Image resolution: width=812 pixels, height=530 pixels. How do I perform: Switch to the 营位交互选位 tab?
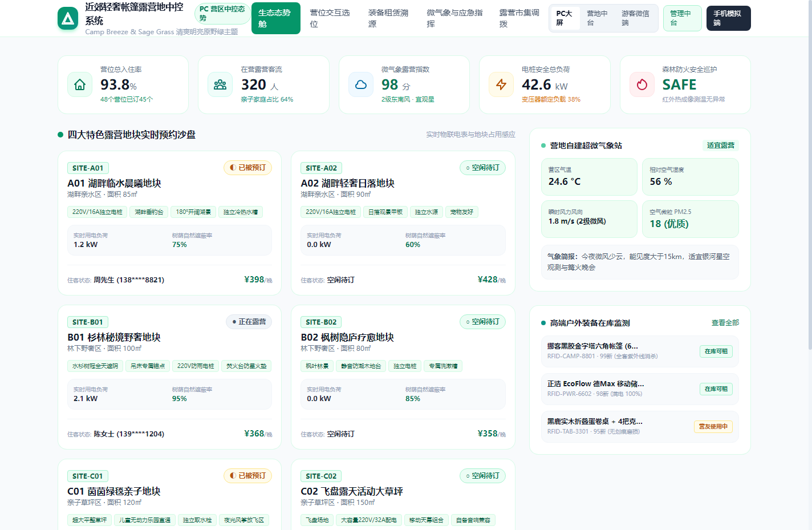click(330, 18)
